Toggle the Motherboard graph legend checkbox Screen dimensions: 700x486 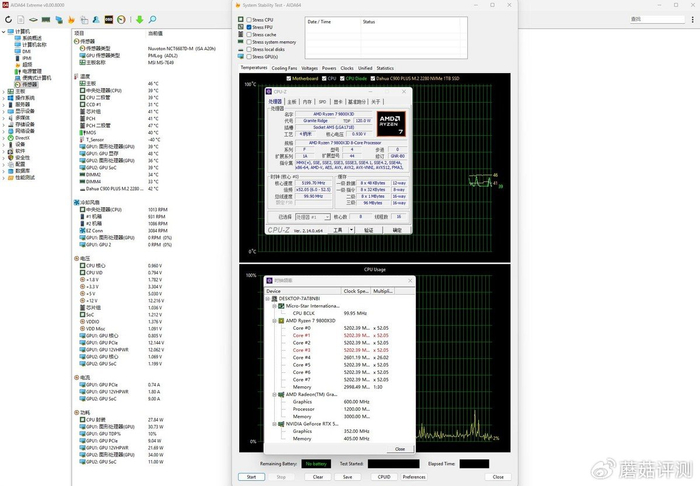(289, 77)
